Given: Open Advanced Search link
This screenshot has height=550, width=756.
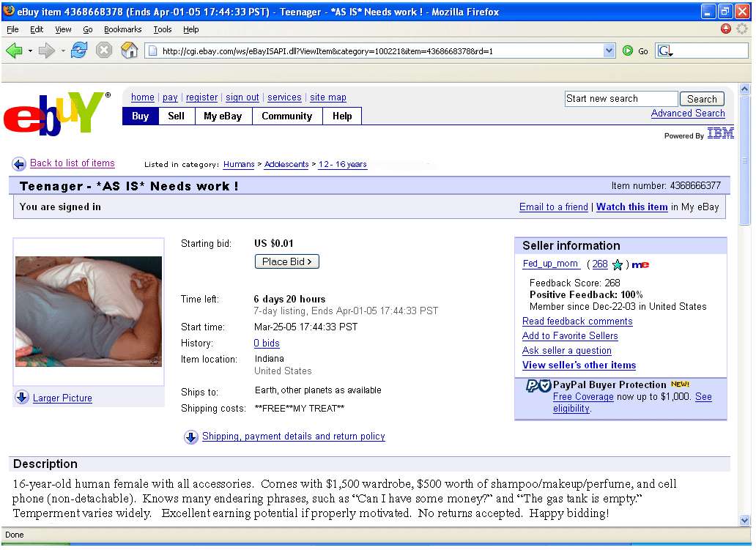Looking at the screenshot, I should 688,114.
